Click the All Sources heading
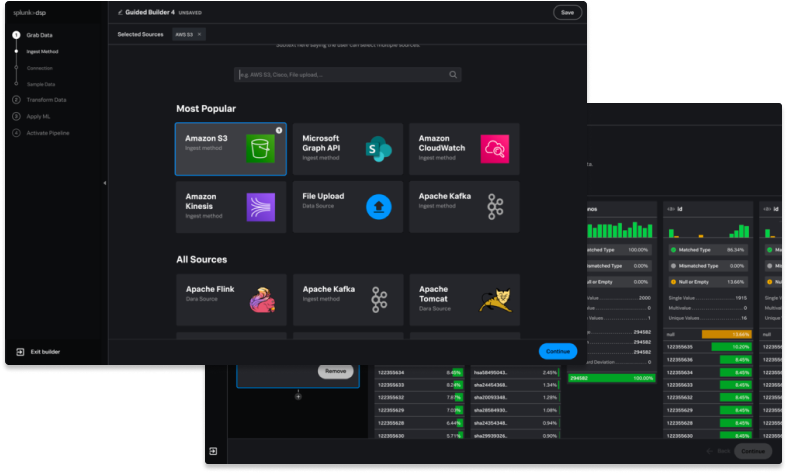This screenshot has height=473, width=787. point(201,260)
